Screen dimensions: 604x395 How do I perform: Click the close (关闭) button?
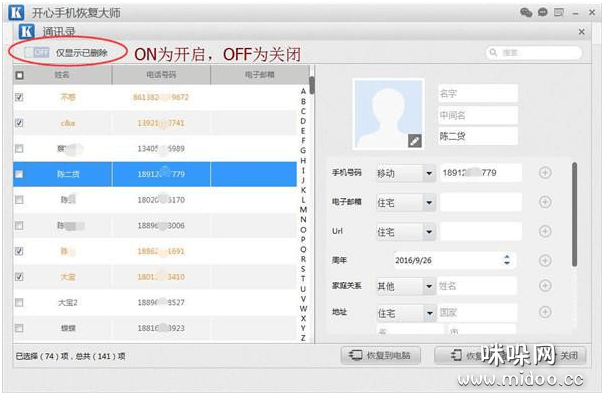pos(569,355)
